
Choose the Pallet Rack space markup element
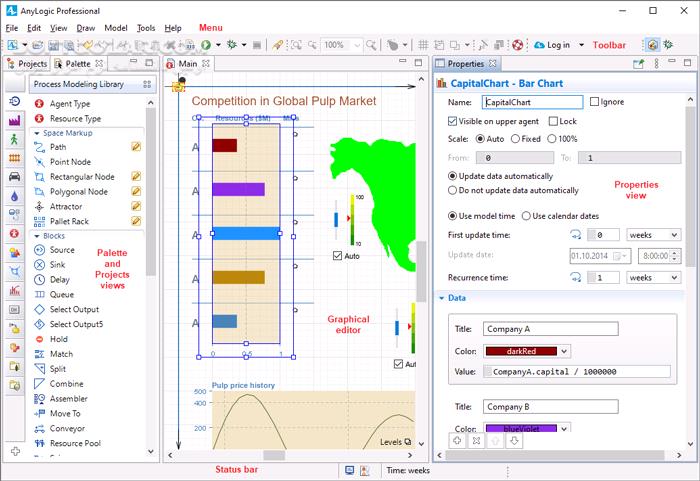[69, 221]
